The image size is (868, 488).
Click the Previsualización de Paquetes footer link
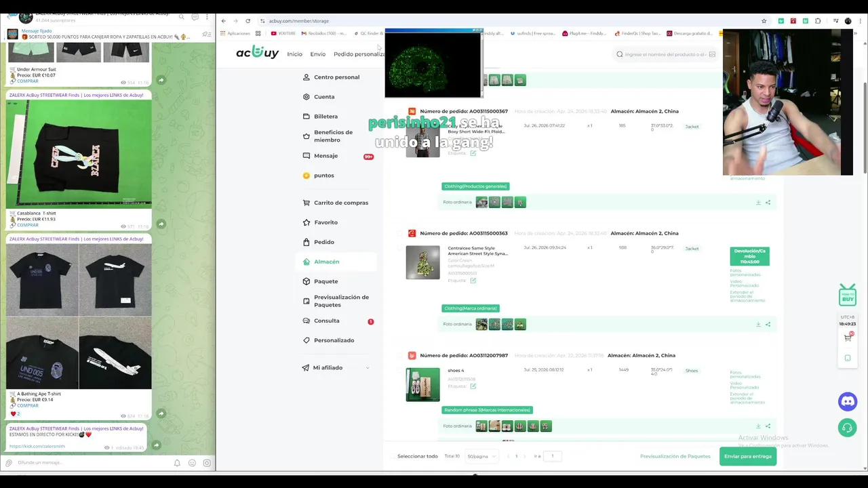click(675, 456)
